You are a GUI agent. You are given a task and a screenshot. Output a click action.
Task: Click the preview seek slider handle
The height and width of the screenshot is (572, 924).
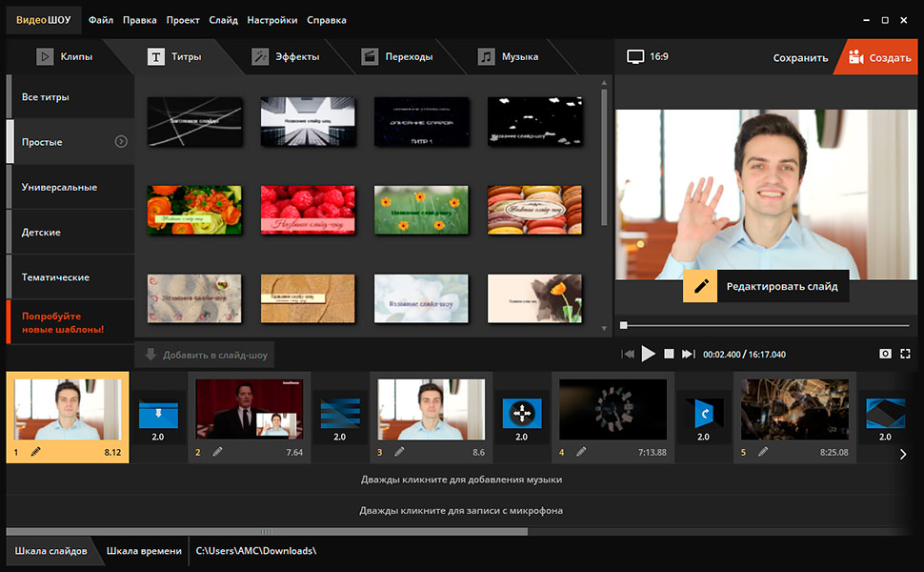(x=624, y=325)
